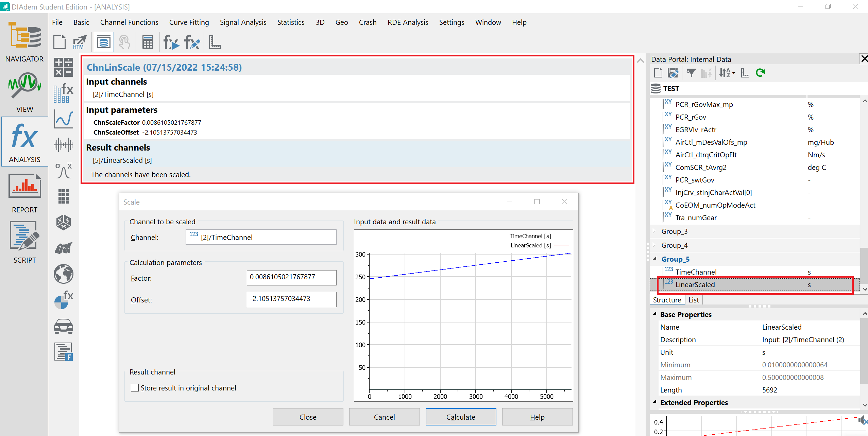Click the Length property value 5692
This screenshot has width=868, height=436.
click(x=769, y=390)
